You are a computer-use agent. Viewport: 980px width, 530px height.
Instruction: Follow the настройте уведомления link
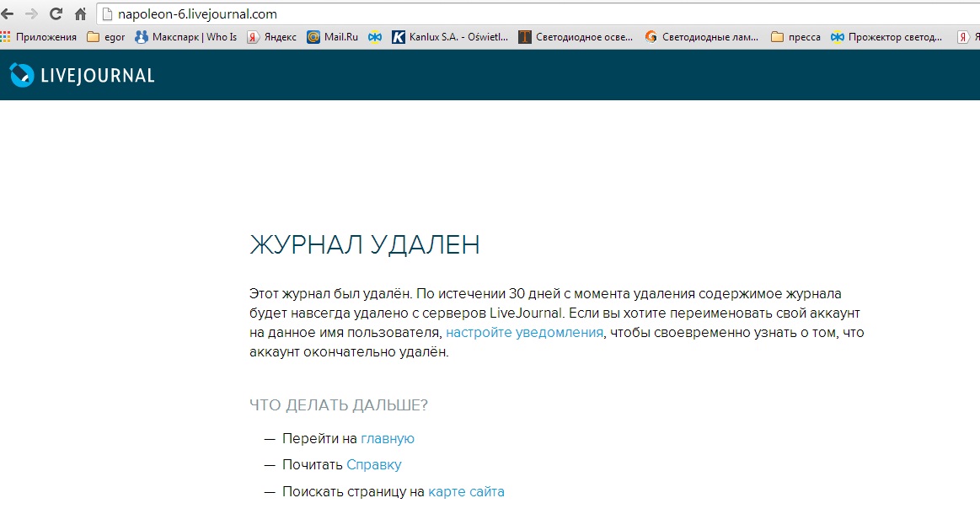pyautogui.click(x=524, y=333)
